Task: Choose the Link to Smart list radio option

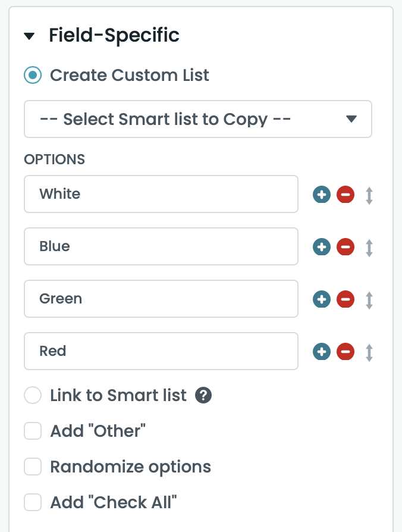Action: 33,395
